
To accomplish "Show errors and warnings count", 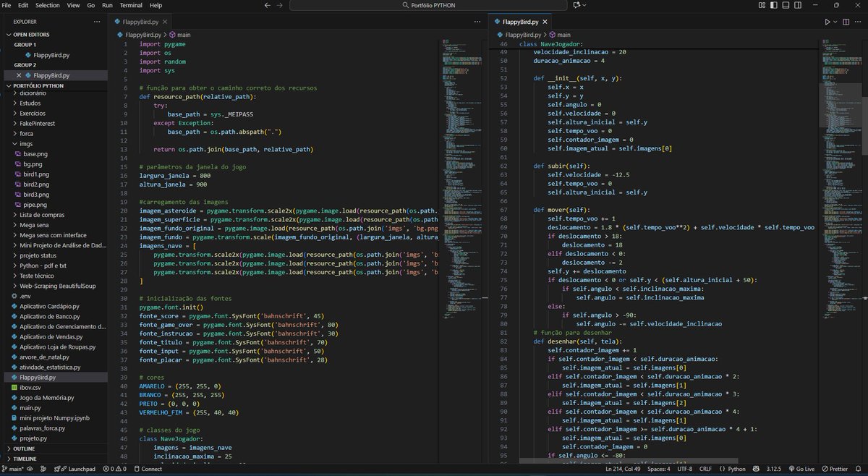I will pyautogui.click(x=113, y=469).
